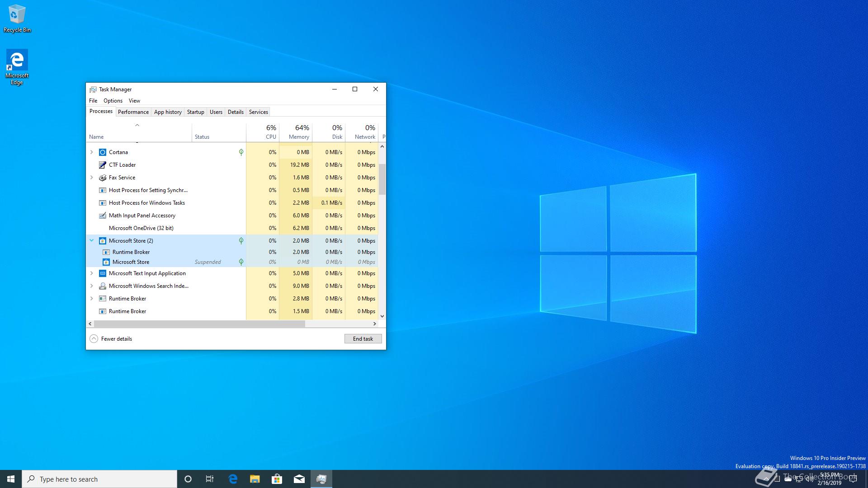Click the scroll down arrow in process list

(x=382, y=316)
